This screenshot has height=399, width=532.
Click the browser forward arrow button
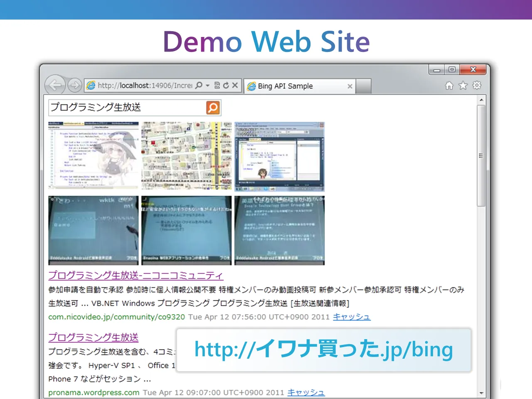[x=75, y=85]
